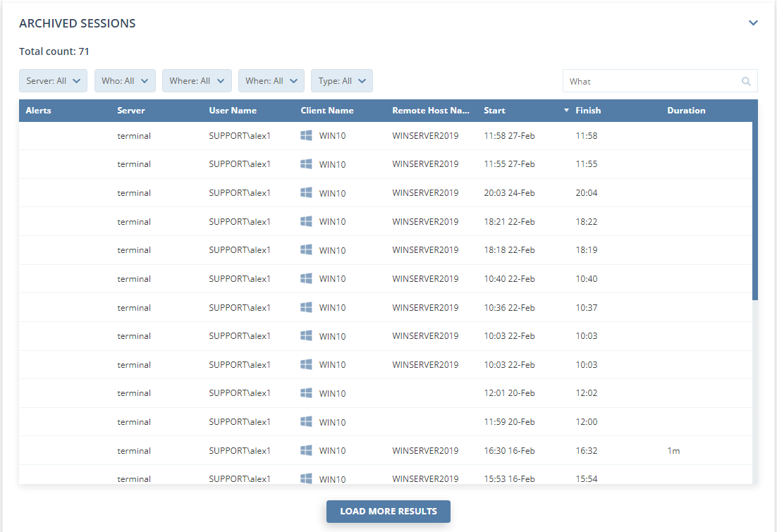Open the When: All filter dropdown
The height and width of the screenshot is (532, 777).
[x=271, y=81]
